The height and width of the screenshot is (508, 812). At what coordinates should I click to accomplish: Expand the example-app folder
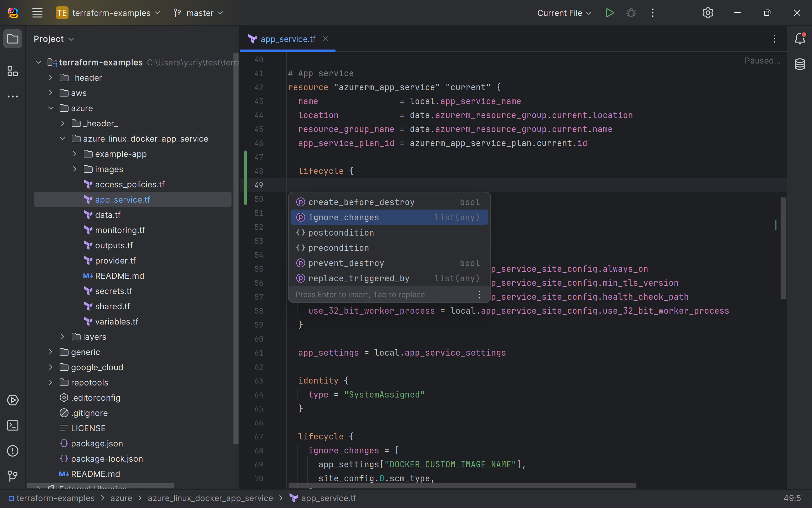point(75,154)
